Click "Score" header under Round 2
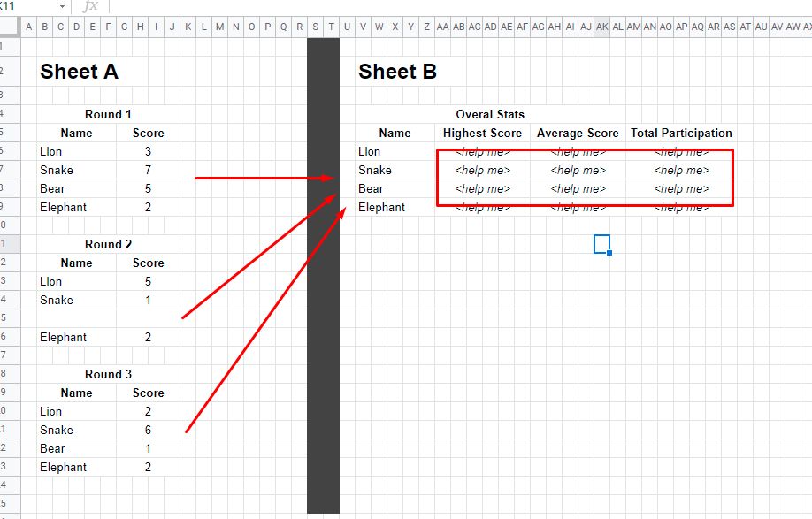The image size is (812, 519). (148, 263)
